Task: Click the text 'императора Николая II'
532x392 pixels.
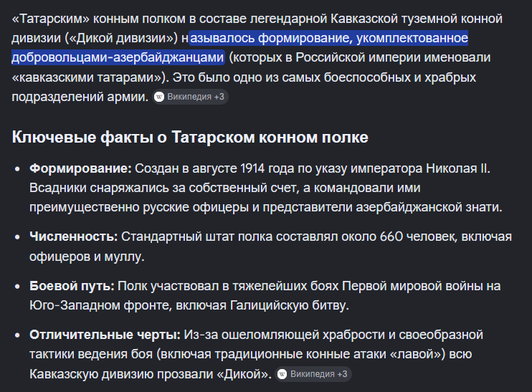Action: click(419, 168)
